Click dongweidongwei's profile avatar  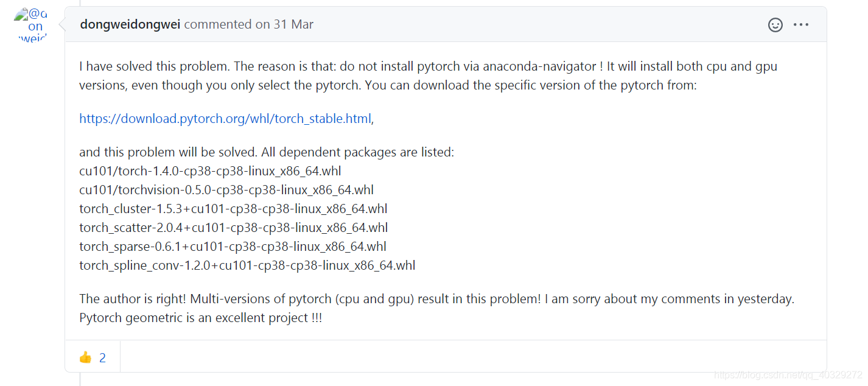[29, 24]
